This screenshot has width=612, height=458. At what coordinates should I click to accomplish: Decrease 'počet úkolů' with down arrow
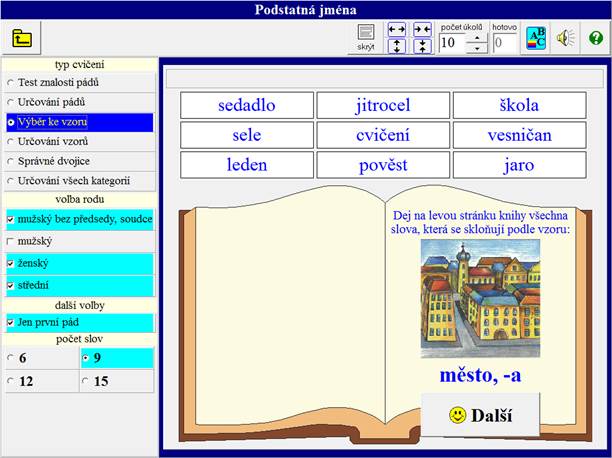(x=477, y=47)
